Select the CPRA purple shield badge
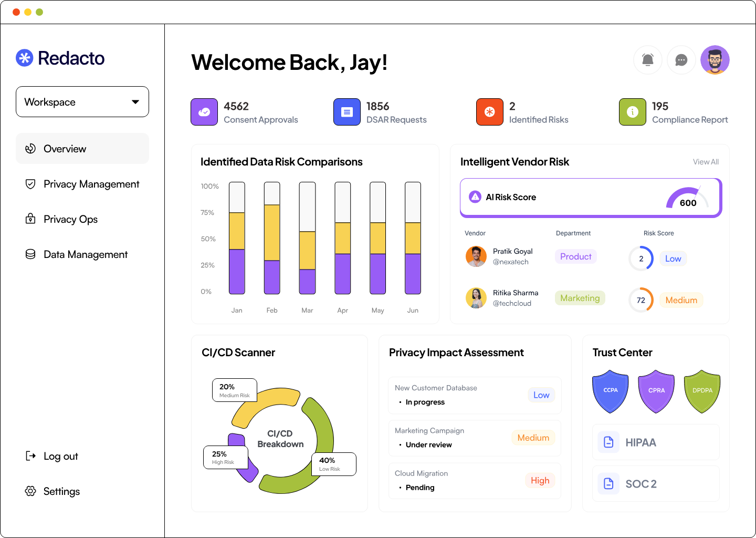The height and width of the screenshot is (538, 756). click(x=656, y=391)
